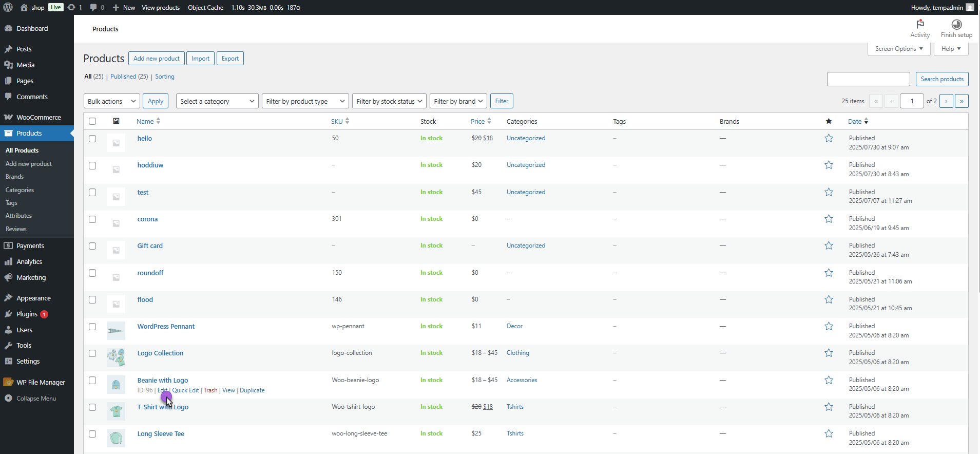Image resolution: width=980 pixels, height=454 pixels.
Task: Open Beanie with Logo product thumbnail
Action: pyautogui.click(x=116, y=385)
